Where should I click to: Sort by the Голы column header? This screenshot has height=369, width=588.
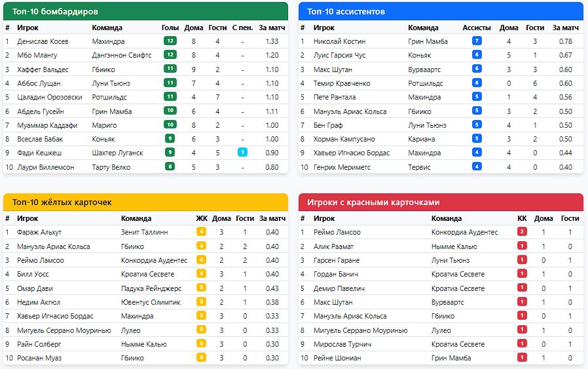coord(170,28)
